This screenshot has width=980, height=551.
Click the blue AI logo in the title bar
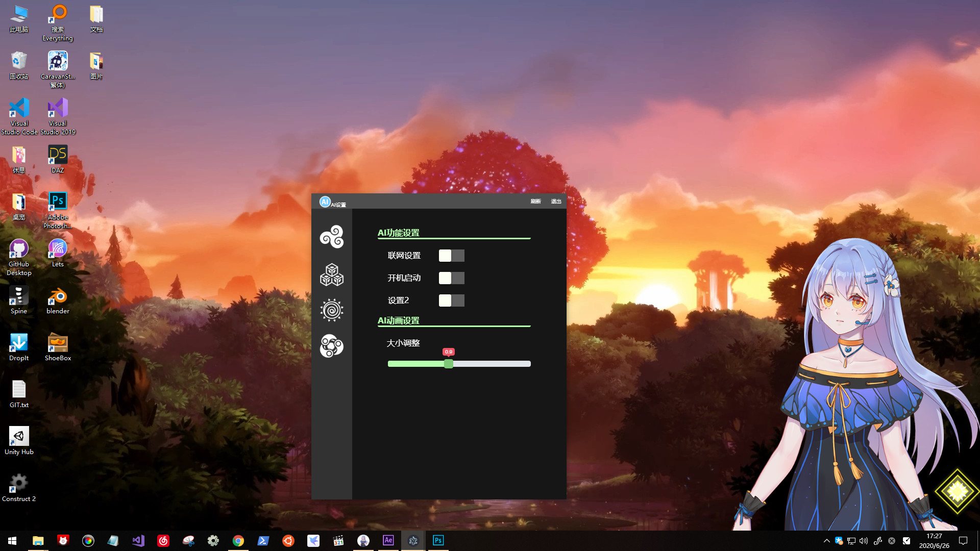click(x=325, y=202)
